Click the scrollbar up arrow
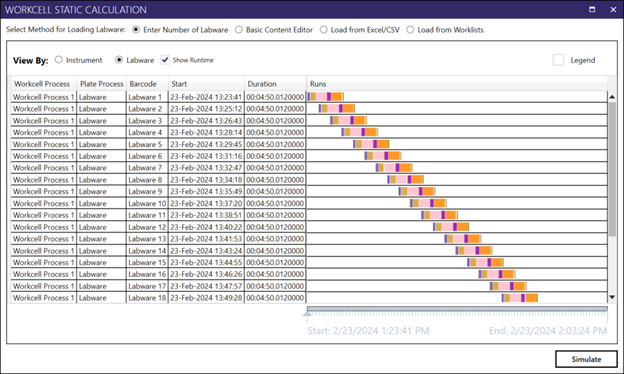Viewport: 624px width, 374px height. coord(612,97)
